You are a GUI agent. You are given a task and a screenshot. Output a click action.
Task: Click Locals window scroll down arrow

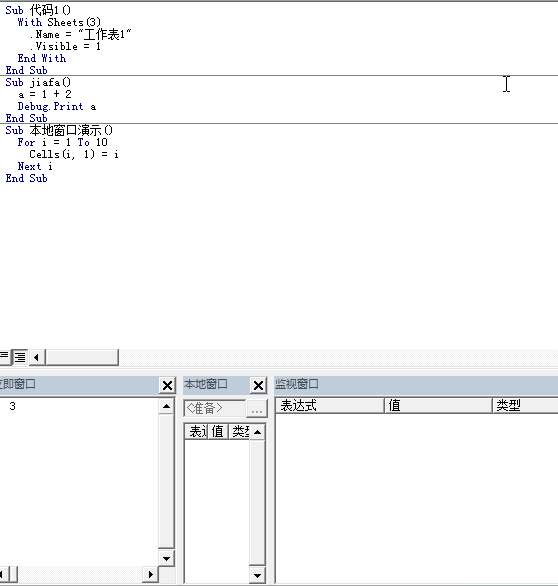point(257,576)
